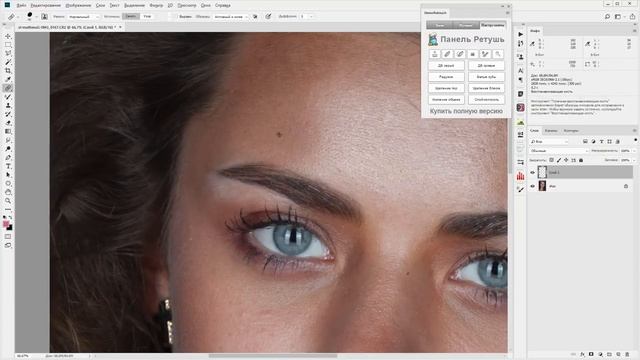This screenshot has height=360, width=640.
Task: Toggle lock transparent pixels
Action: click(551, 160)
